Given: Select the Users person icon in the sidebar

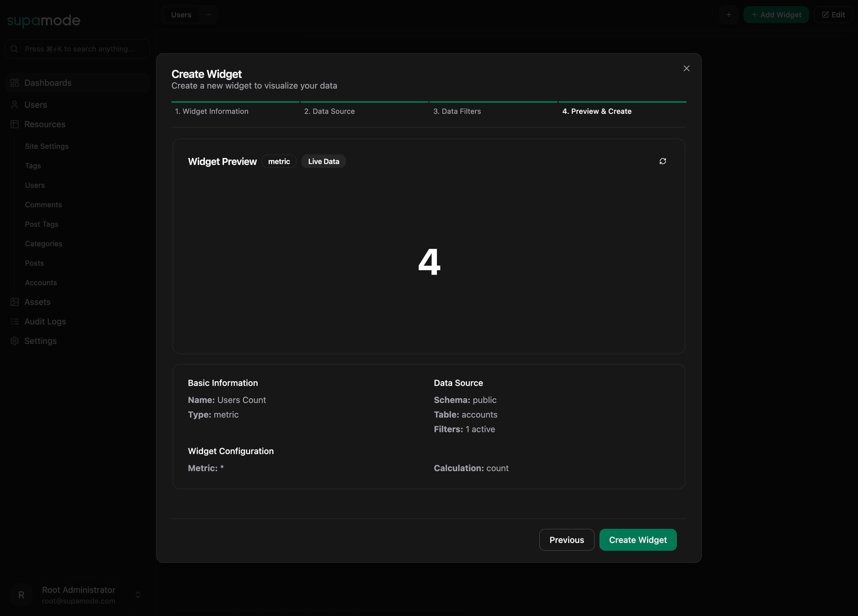Looking at the screenshot, I should tap(15, 105).
